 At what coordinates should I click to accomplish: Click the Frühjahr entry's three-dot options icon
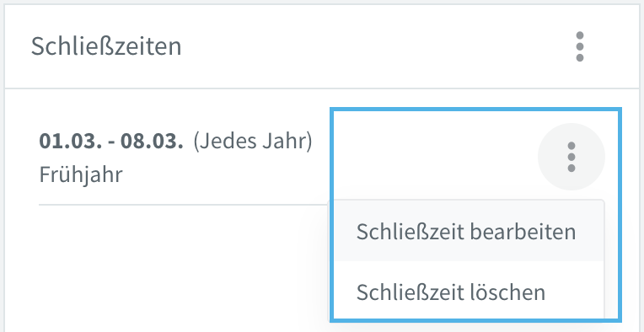click(572, 157)
